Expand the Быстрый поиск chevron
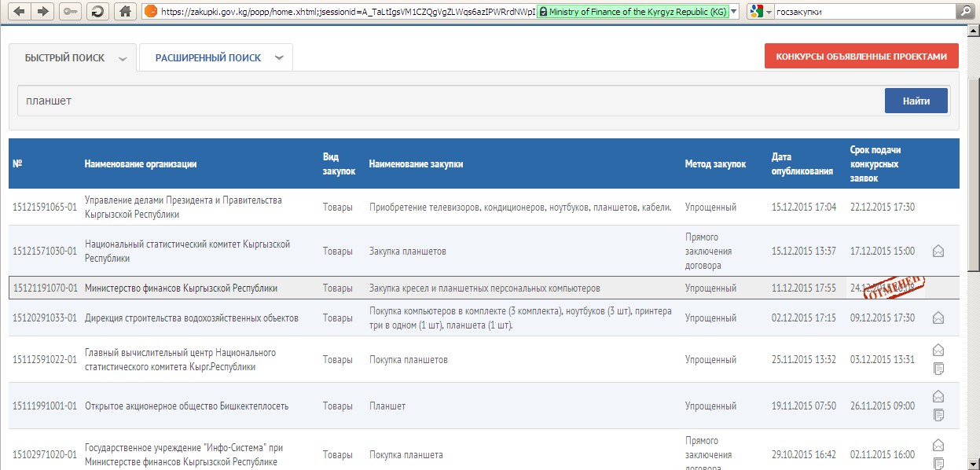The width and height of the screenshot is (980, 470). (123, 59)
